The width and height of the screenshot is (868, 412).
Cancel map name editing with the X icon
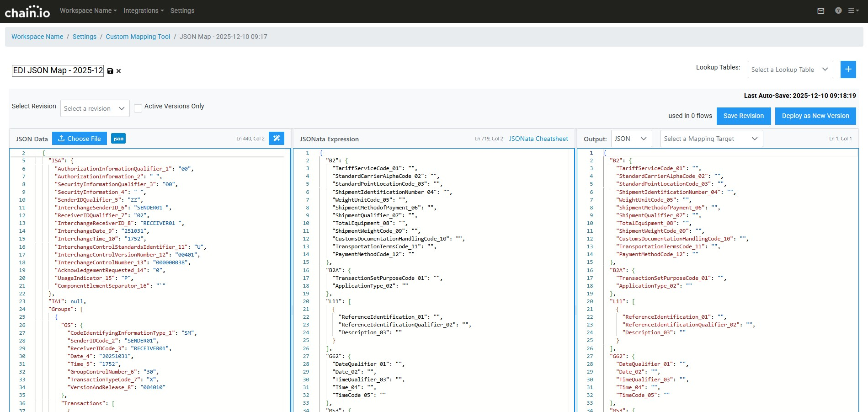tap(118, 71)
